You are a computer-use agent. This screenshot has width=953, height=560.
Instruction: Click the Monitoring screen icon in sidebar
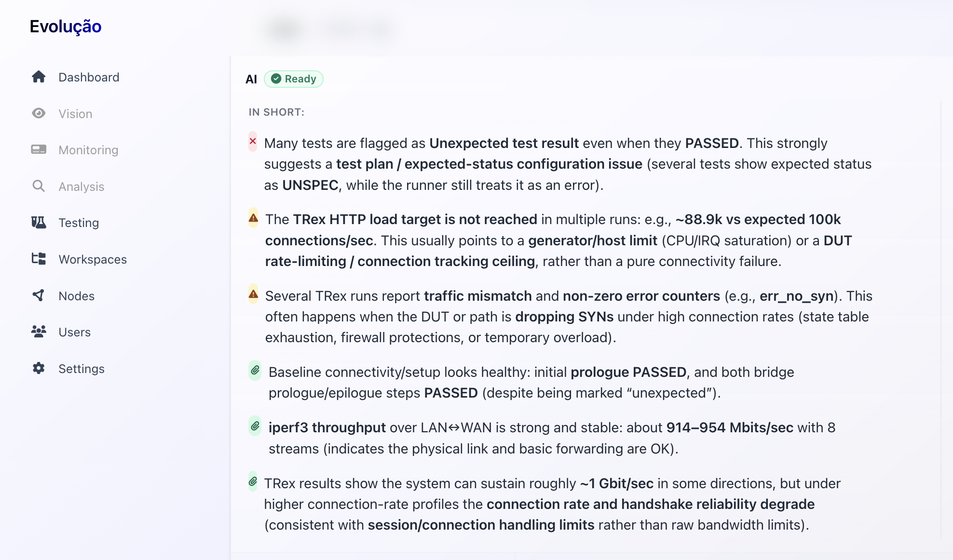(x=39, y=150)
